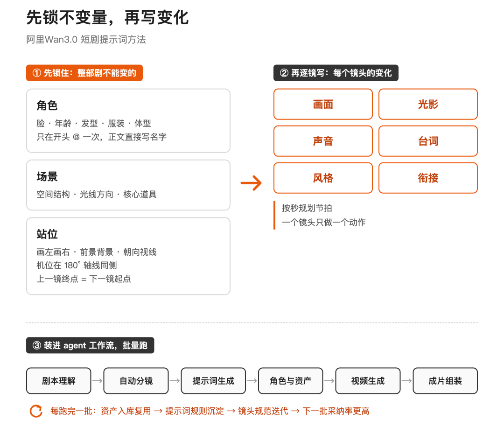Select the 光影 box
Viewport: 504px width, 427px height.
coord(428,104)
